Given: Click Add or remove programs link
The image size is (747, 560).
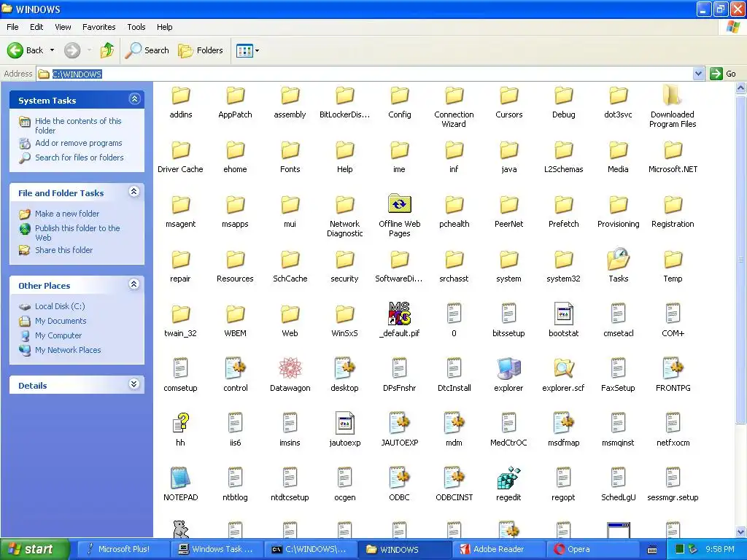Looking at the screenshot, I should (x=79, y=143).
